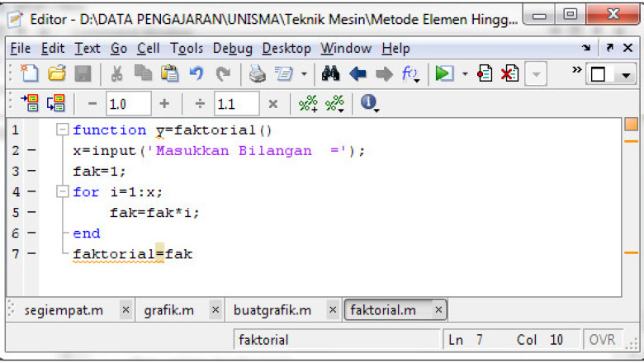Close the grafik.m tab
The image size is (644, 363).
(x=215, y=309)
